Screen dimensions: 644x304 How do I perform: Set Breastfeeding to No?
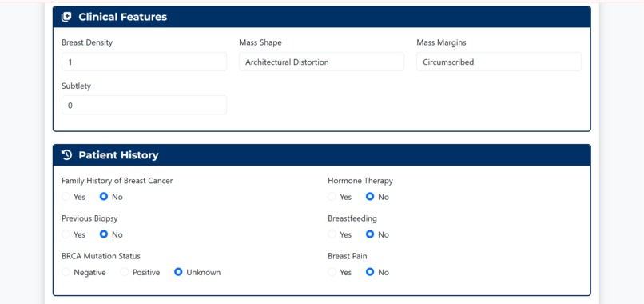pos(370,234)
